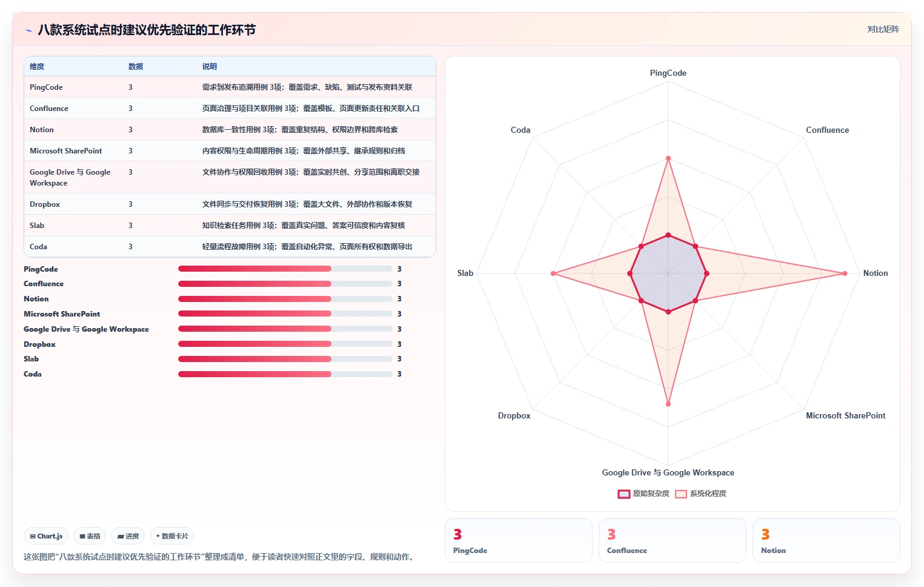
Task: Select the 进度 chip
Action: (128, 536)
